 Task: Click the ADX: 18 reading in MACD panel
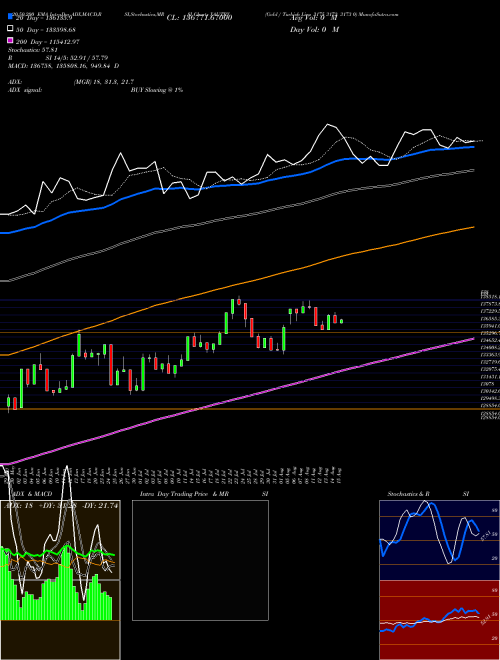pos(18,506)
